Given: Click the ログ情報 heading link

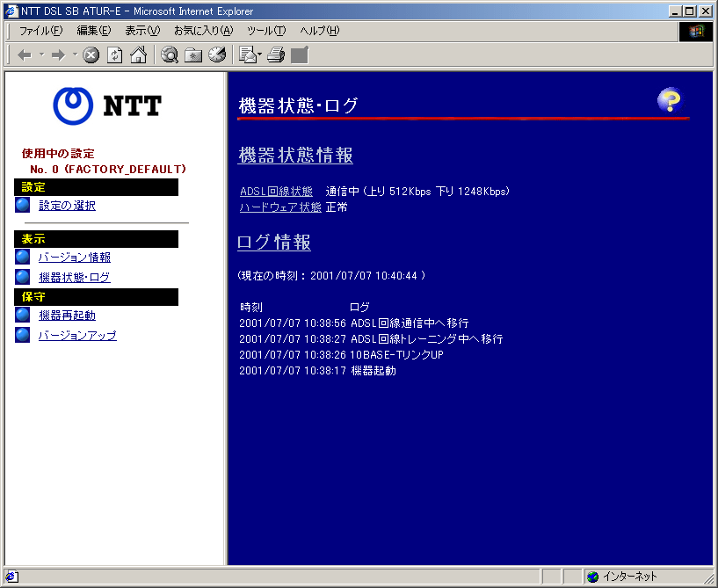Looking at the screenshot, I should 274,242.
